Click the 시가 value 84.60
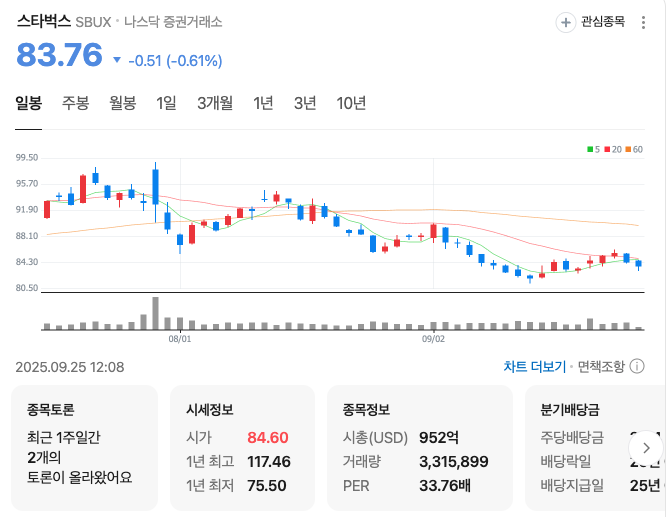The height and width of the screenshot is (517, 669). 268,438
